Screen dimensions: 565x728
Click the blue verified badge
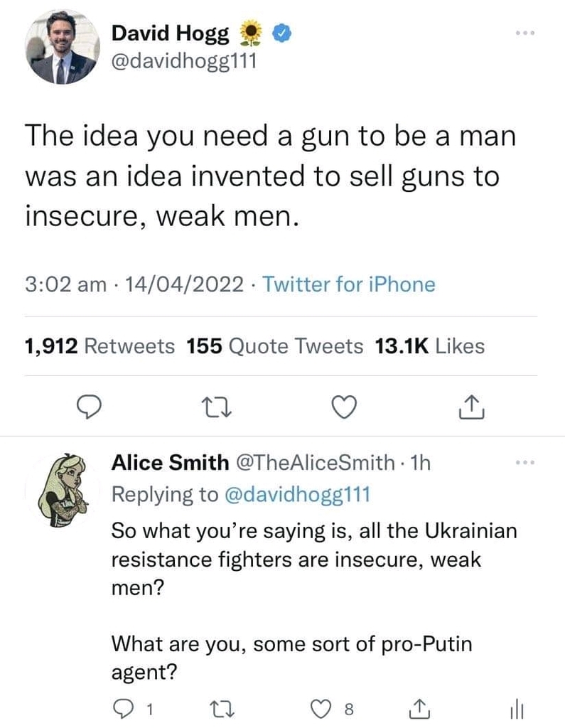(281, 33)
